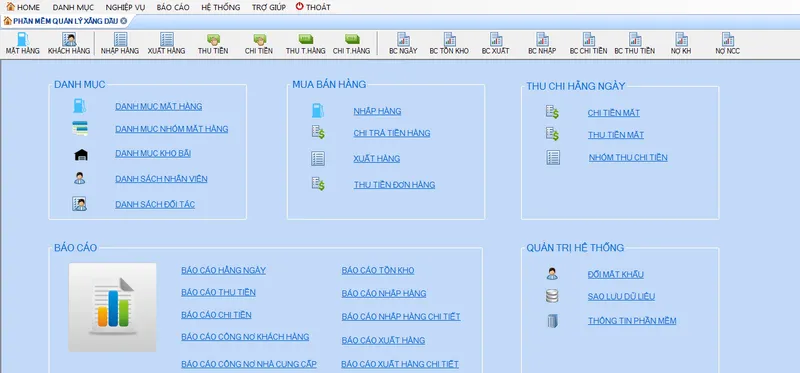The image size is (800, 373).
Task: Open the TRỢ GIÚP menu
Action: 268,7
